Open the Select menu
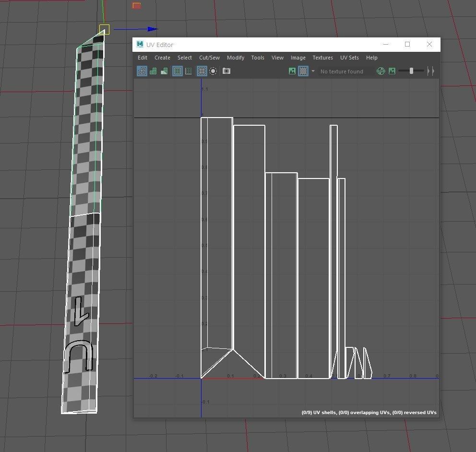476x452 pixels. 185,58
